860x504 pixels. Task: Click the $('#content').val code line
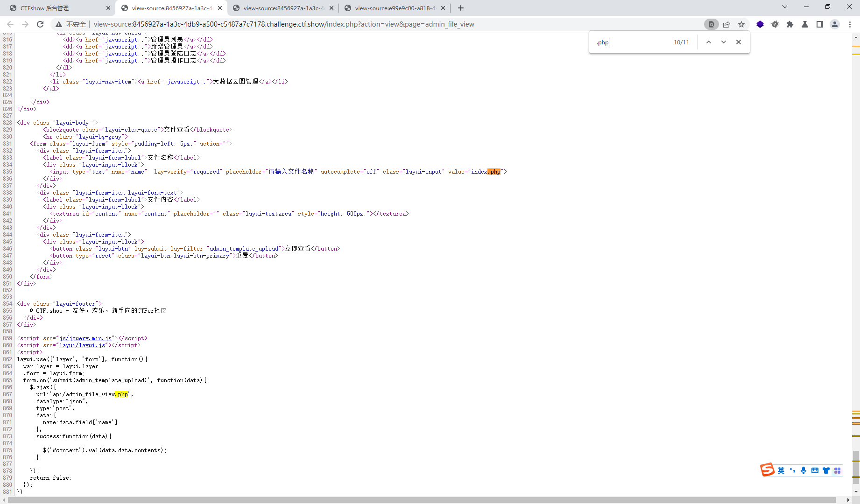(x=105, y=450)
